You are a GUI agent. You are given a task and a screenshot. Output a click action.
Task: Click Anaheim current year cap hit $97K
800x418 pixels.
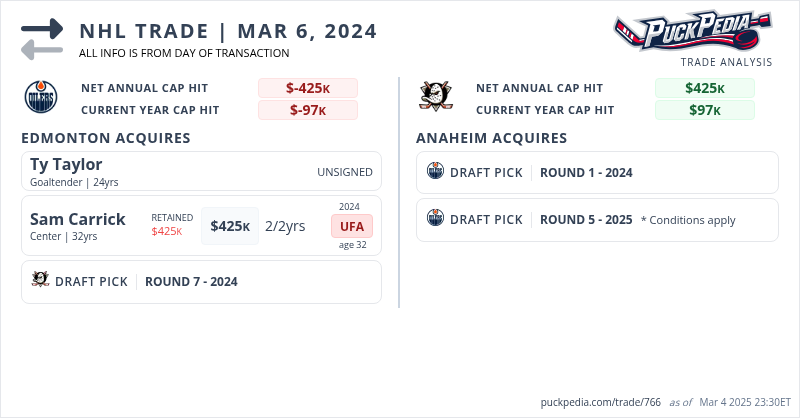[x=704, y=110]
